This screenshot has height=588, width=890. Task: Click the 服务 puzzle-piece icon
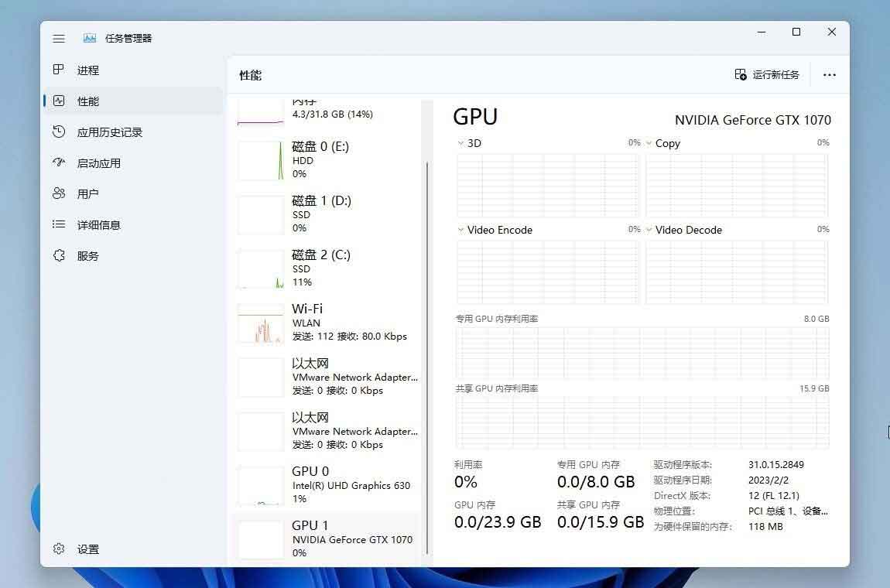[59, 255]
